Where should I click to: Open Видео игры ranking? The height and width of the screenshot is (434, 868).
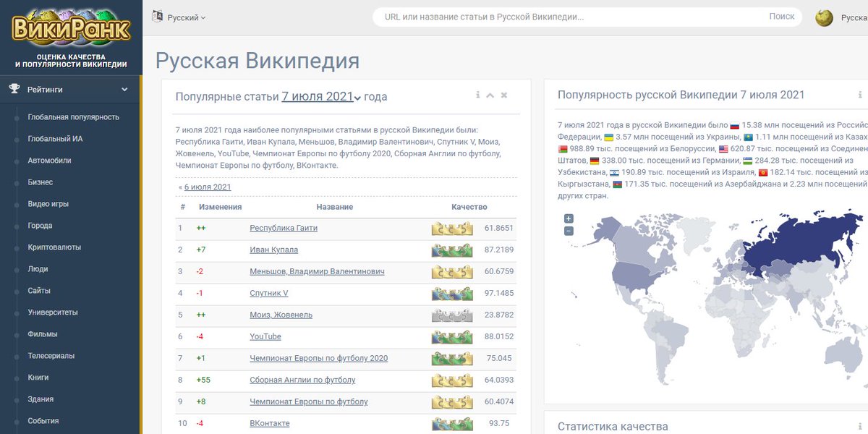[48, 204]
